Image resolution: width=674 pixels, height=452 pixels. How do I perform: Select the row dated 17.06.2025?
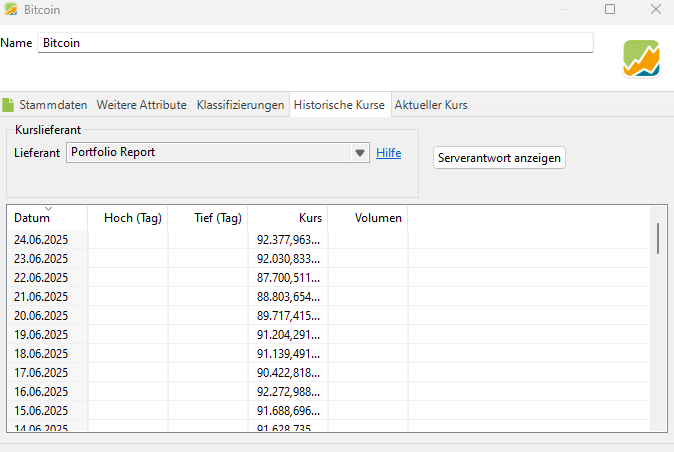[x=328, y=372]
